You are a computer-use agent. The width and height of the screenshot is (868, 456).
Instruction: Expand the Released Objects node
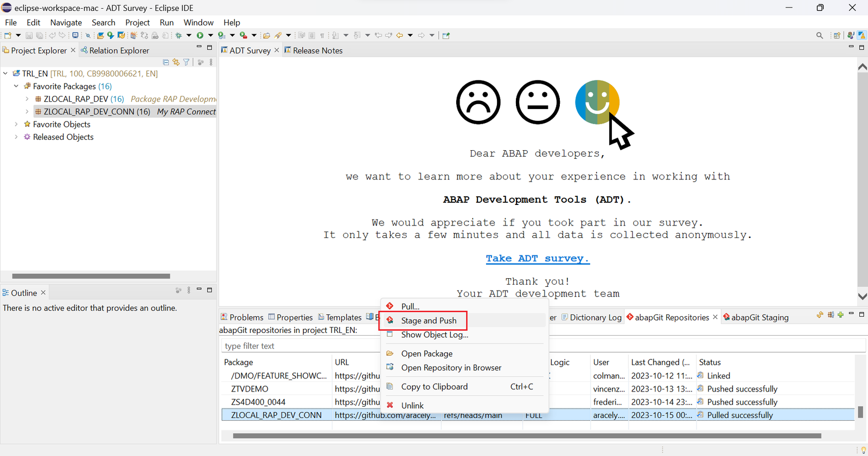click(16, 137)
